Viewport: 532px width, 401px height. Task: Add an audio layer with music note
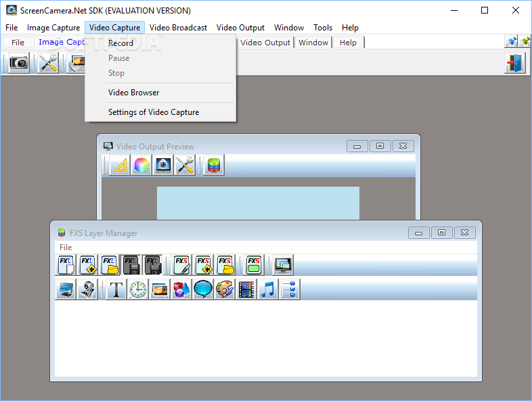(268, 289)
